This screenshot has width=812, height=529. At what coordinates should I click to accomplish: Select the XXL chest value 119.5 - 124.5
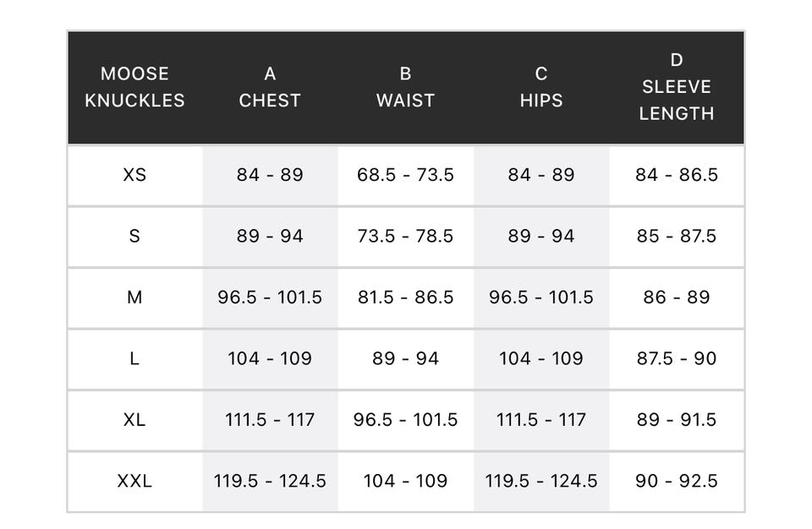[x=270, y=481]
